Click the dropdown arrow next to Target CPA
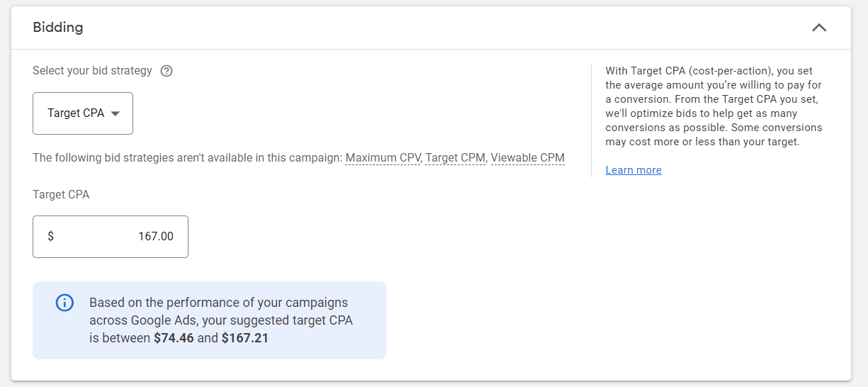Image resolution: width=868 pixels, height=387 pixels. (115, 113)
